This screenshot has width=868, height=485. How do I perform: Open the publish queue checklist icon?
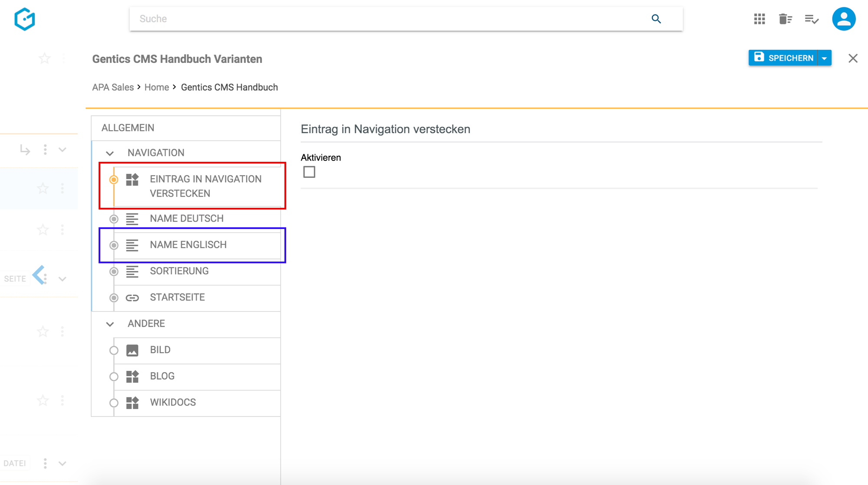pos(812,19)
